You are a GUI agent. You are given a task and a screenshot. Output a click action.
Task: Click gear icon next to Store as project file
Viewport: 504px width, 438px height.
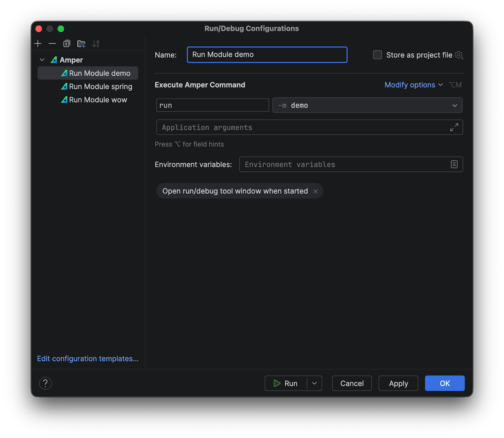click(x=459, y=55)
